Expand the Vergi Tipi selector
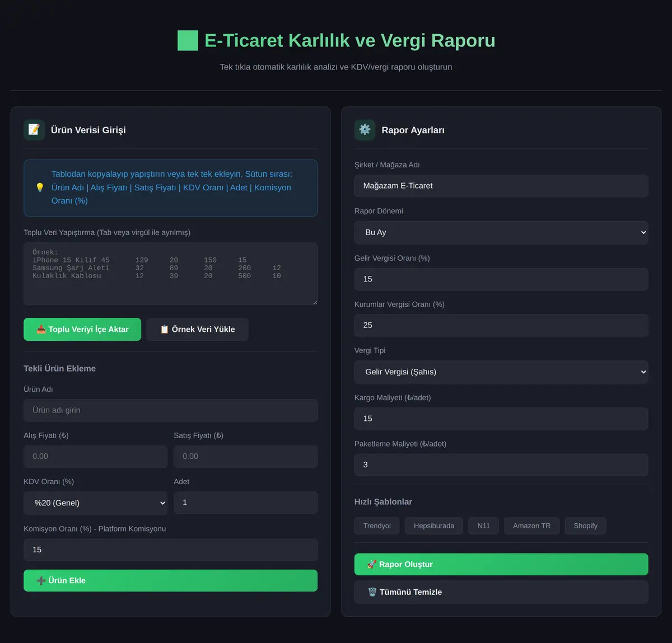The width and height of the screenshot is (672, 643). pyautogui.click(x=501, y=372)
